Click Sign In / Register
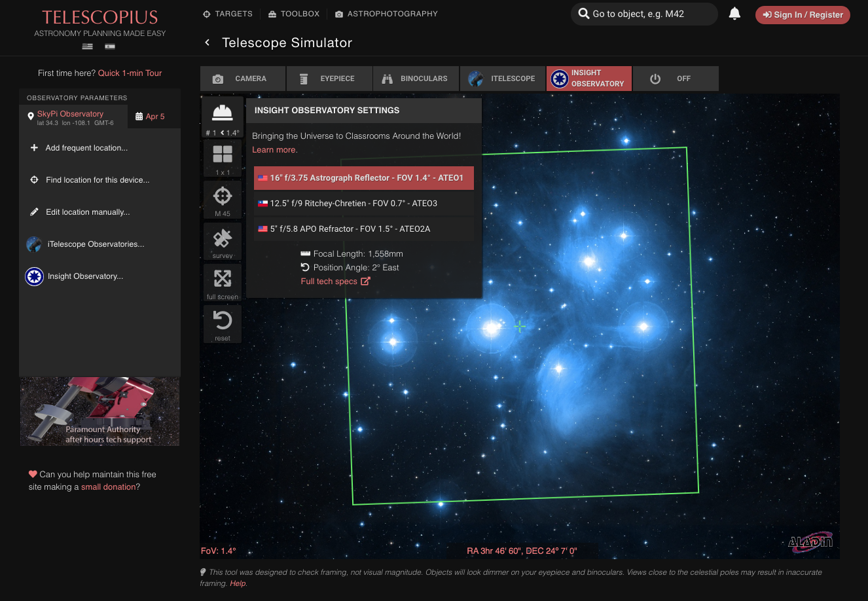 point(803,14)
